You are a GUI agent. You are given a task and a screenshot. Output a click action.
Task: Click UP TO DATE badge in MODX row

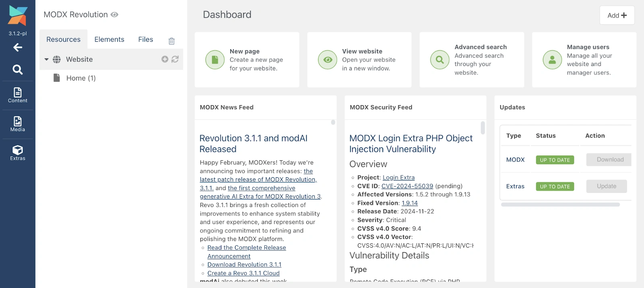[x=555, y=160]
